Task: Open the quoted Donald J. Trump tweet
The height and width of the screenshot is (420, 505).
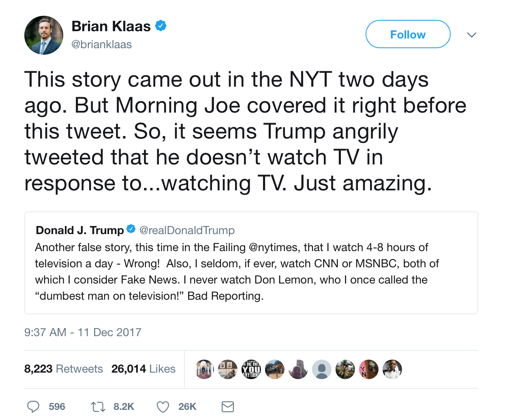Action: [251, 271]
